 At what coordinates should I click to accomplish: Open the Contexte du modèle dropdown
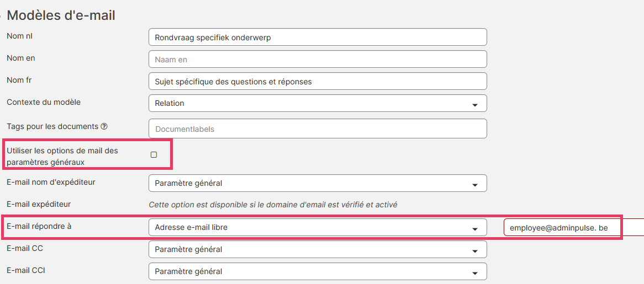[x=318, y=103]
